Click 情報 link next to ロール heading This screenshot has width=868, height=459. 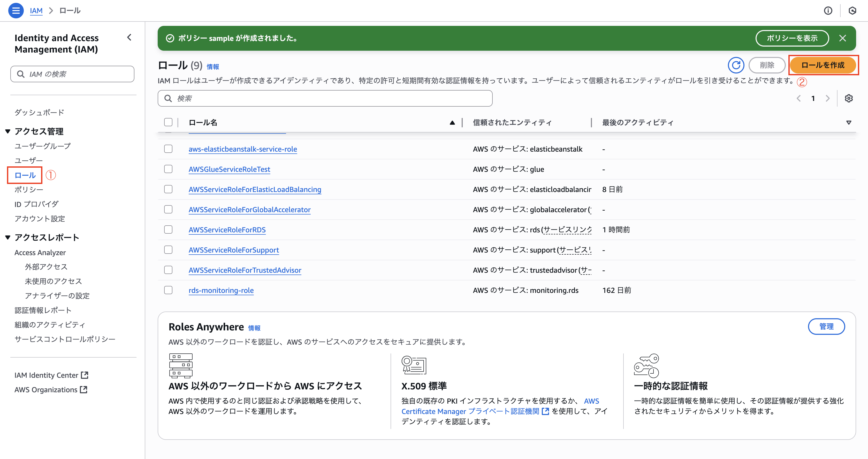[213, 67]
